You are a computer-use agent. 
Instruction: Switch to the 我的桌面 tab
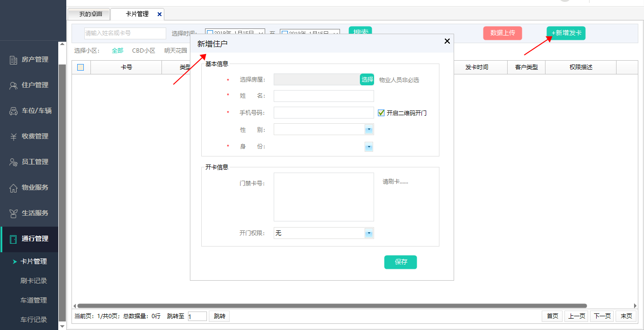pyautogui.click(x=90, y=14)
